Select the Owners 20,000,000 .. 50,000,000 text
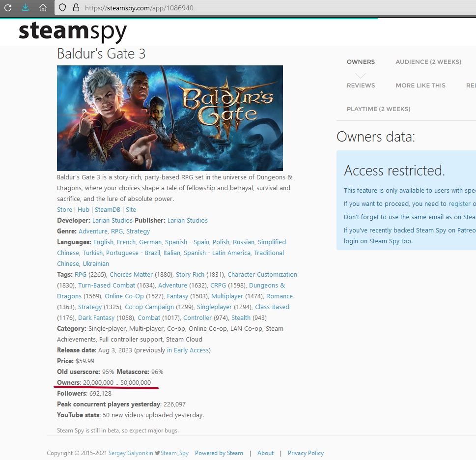The height and width of the screenshot is (460, 476). click(104, 382)
